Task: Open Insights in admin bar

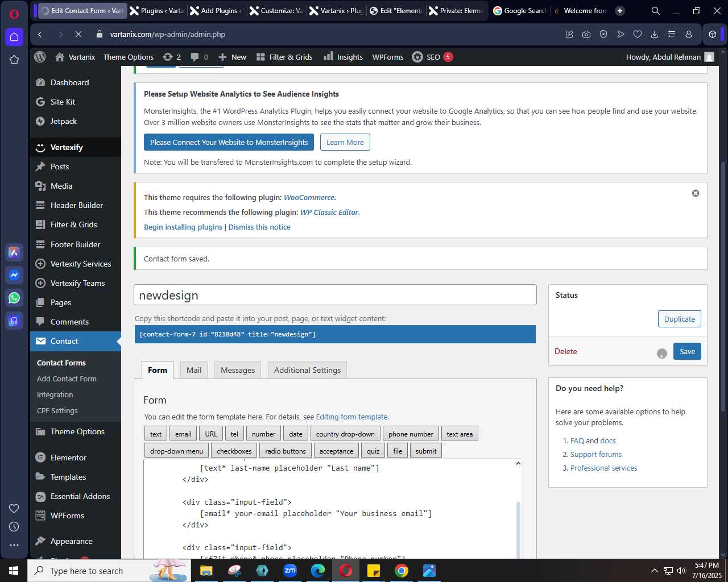Action: point(343,57)
